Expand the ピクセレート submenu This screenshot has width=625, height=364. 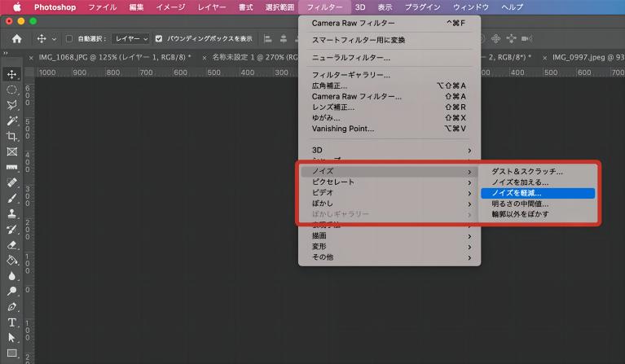coord(390,182)
